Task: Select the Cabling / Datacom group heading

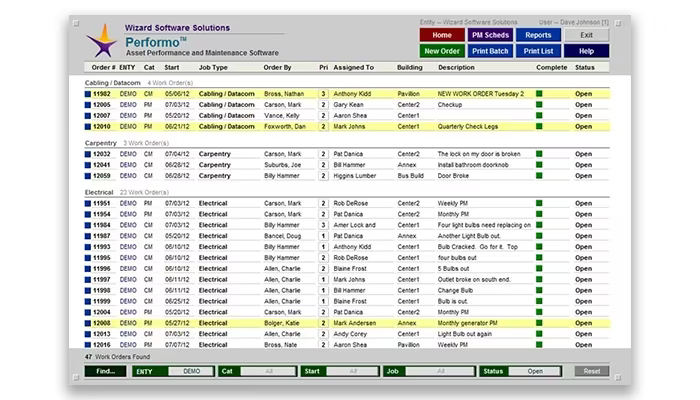Action: (x=112, y=83)
